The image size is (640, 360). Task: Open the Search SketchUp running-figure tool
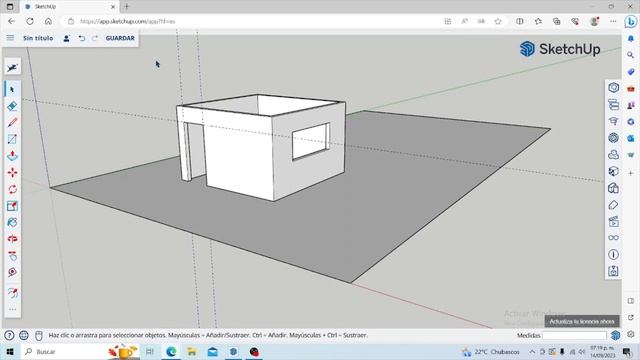coord(12,67)
